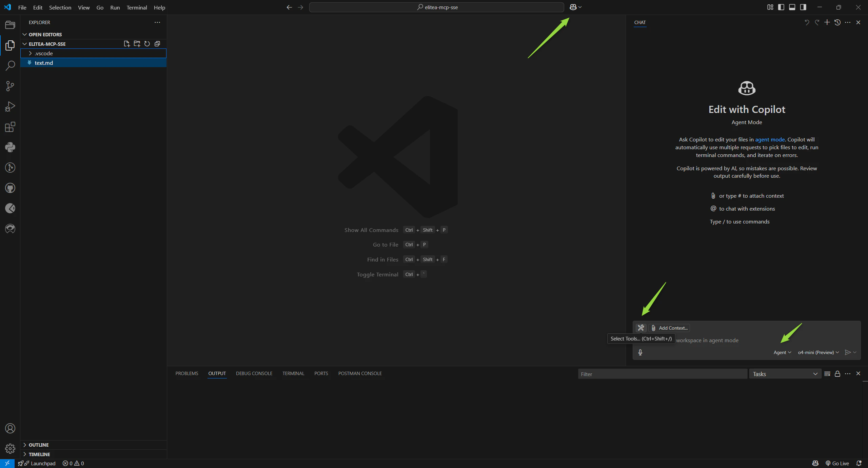Open the Search view in activity bar
The image size is (868, 468).
click(x=10, y=65)
